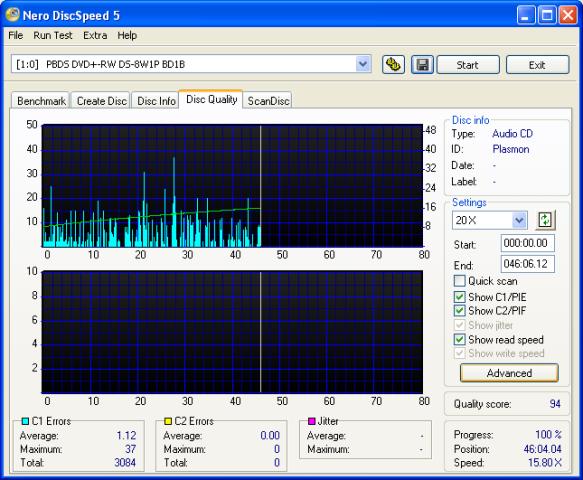Uncheck Show C2/PIF option
The height and width of the screenshot is (480, 583).
460,310
